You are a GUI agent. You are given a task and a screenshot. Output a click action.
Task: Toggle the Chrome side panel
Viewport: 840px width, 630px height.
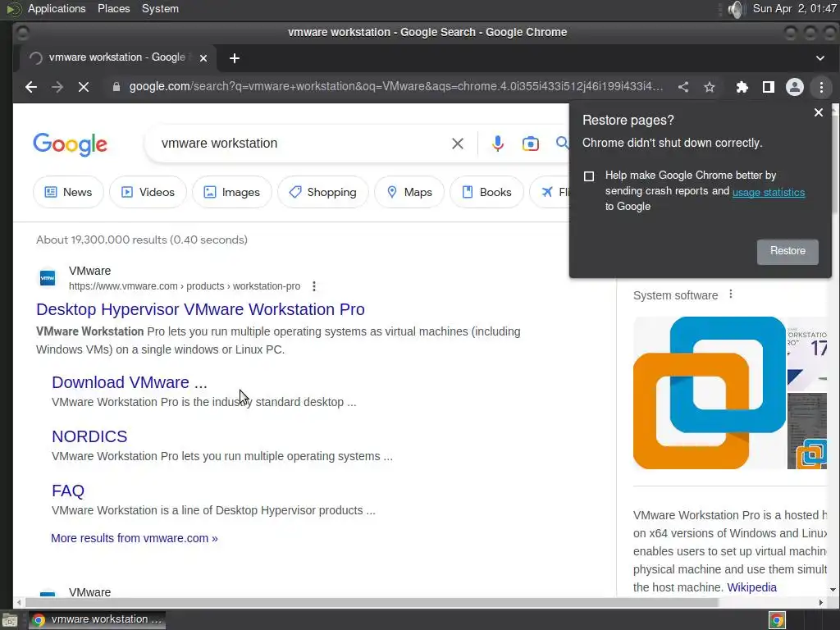pyautogui.click(x=768, y=87)
